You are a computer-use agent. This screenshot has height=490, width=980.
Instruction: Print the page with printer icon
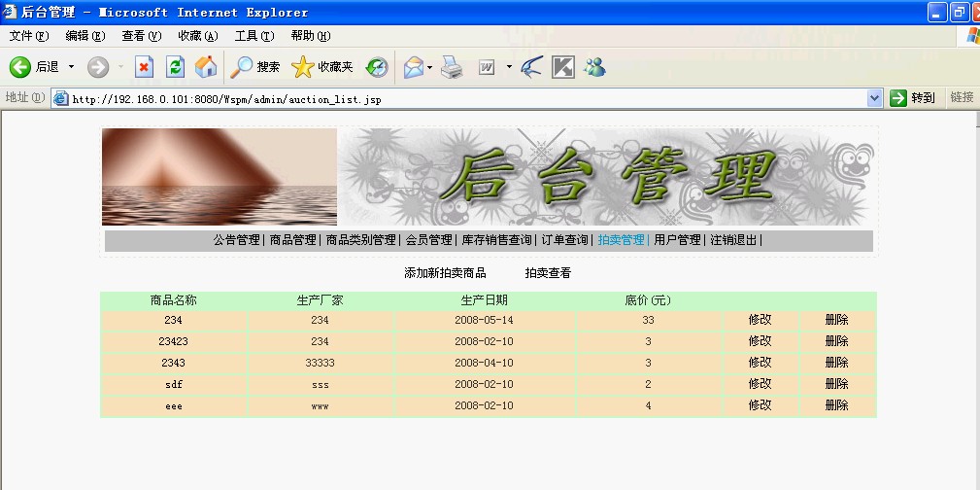coord(452,67)
